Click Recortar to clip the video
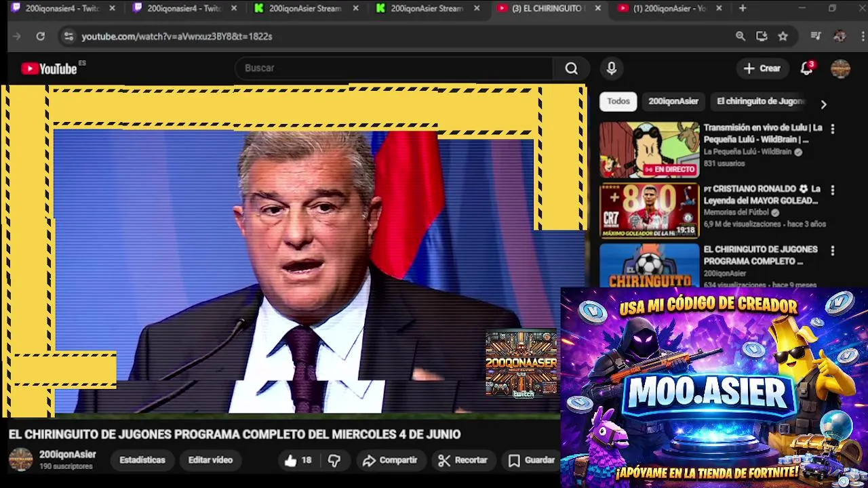The width and height of the screenshot is (868, 488). (463, 460)
